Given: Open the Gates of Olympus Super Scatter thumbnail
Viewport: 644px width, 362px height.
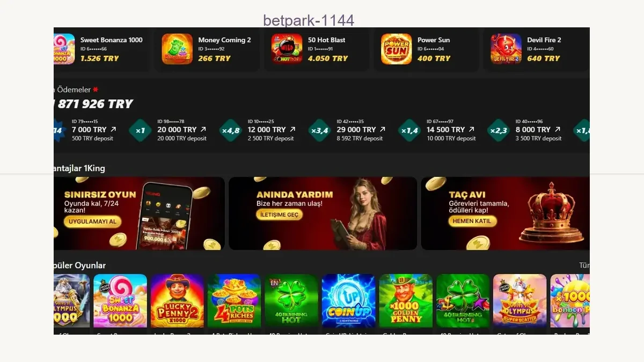Looking at the screenshot, I should 519,301.
